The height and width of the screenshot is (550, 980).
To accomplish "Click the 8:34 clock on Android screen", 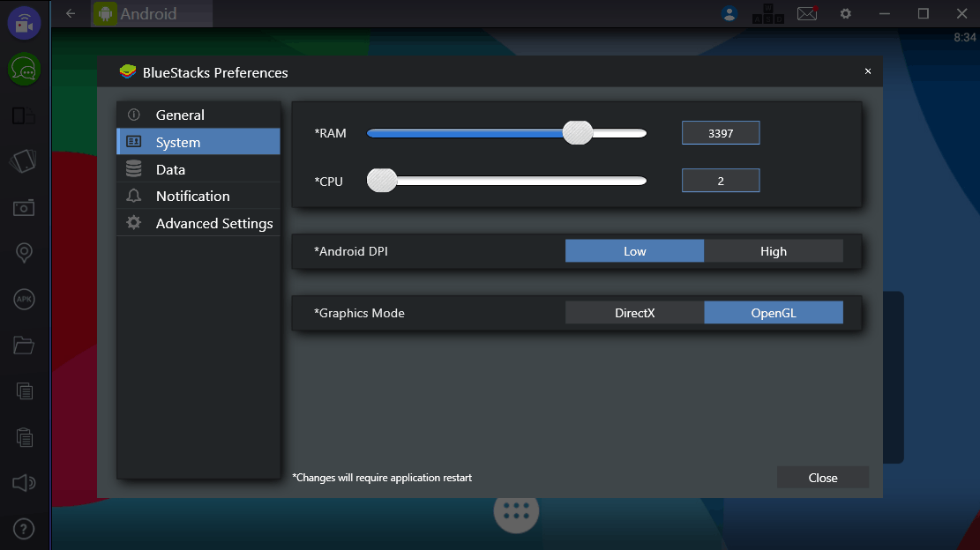I will 965,37.
